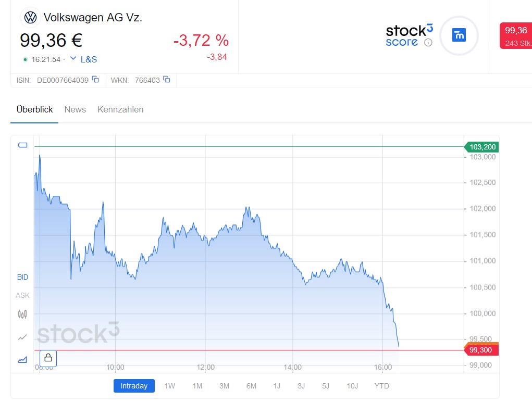This screenshot has height=415, width=532.
Task: Select the Intraday time range
Action: (134, 386)
